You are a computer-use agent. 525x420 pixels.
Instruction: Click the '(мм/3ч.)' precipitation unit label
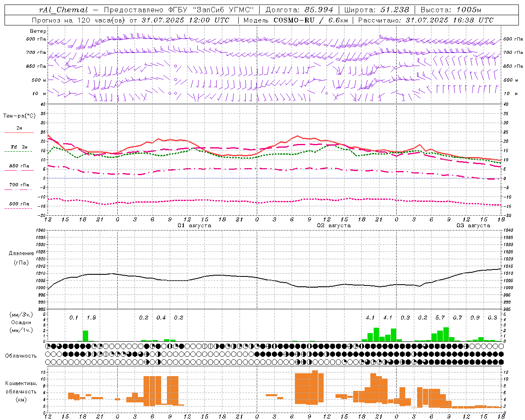(21, 315)
